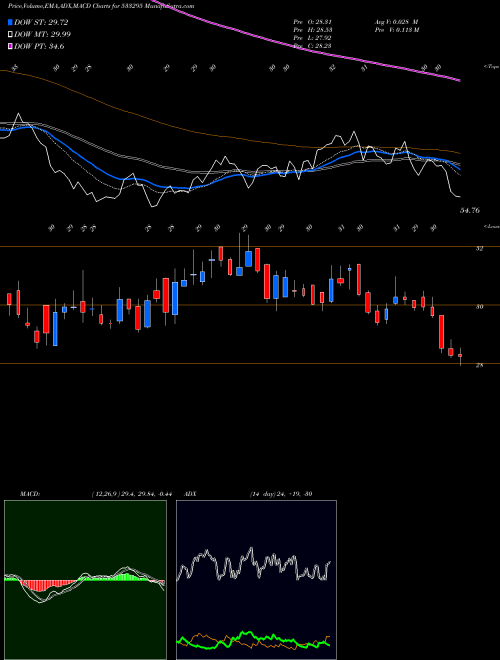Click the chart title text for 533293
This screenshot has width=500, height=660.
click(x=101, y=6)
